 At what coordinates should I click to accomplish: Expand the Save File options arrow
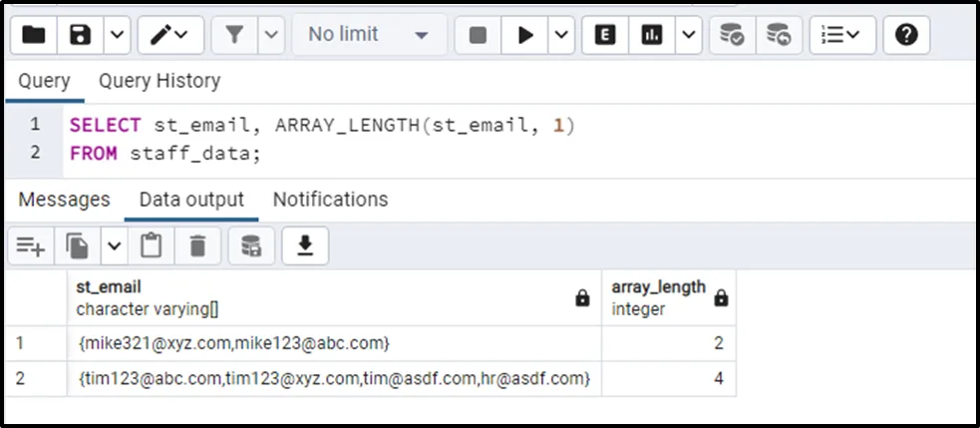[x=117, y=36]
